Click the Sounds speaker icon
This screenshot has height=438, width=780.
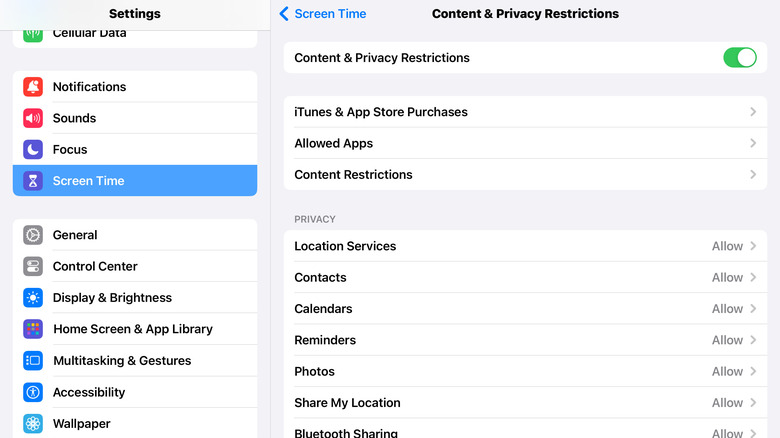pos(33,118)
